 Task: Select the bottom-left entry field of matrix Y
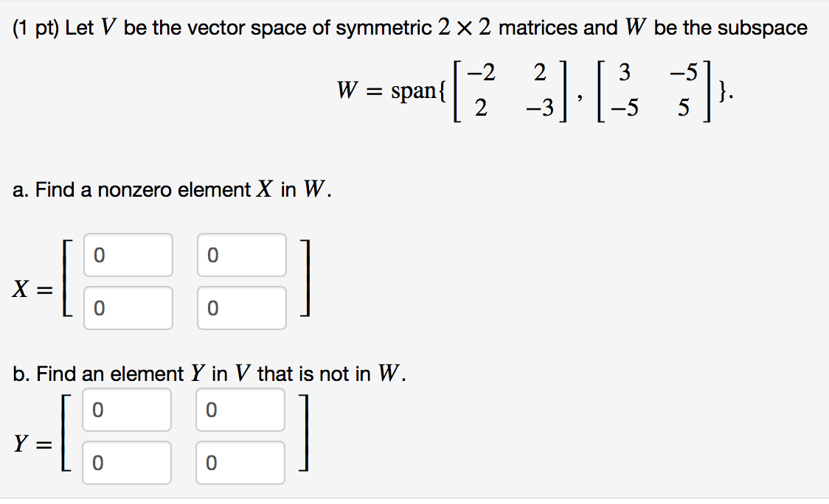[x=127, y=462]
